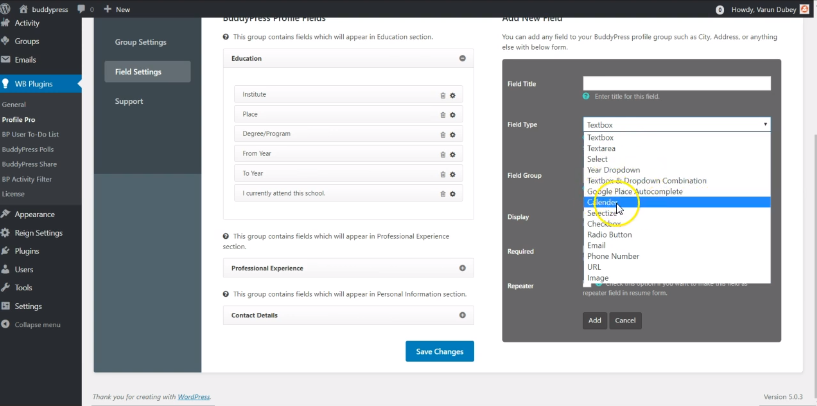Open settings gear for From Year field

click(x=453, y=155)
